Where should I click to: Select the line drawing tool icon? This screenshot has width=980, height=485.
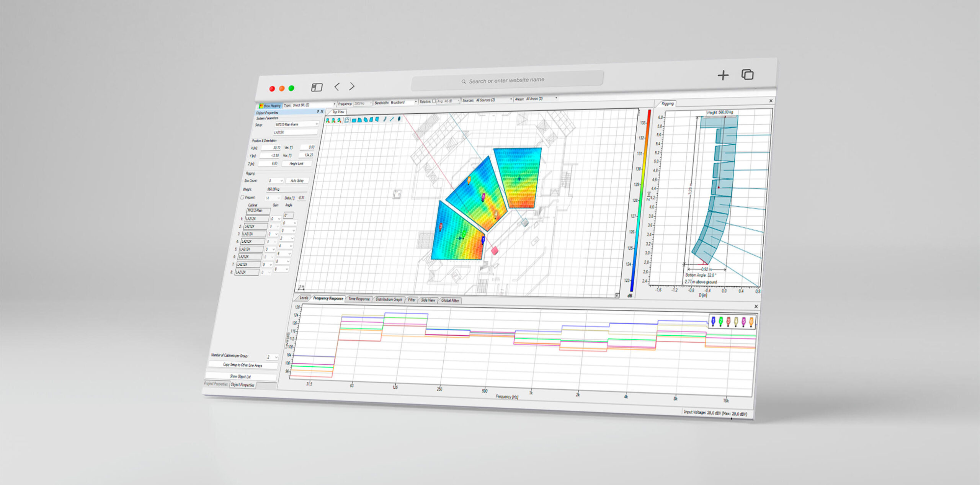392,119
